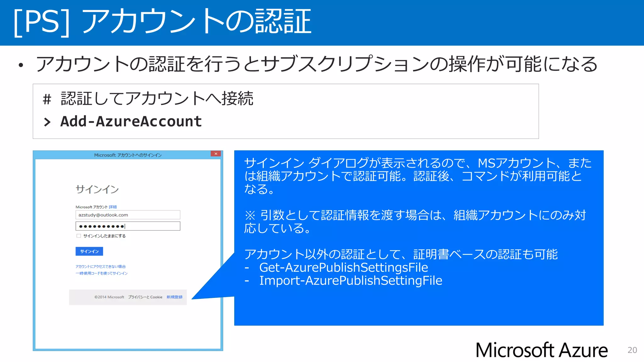The image size is (644, 362).
Task: Click the ©2014 Microsoft footer text
Action: pos(109,297)
